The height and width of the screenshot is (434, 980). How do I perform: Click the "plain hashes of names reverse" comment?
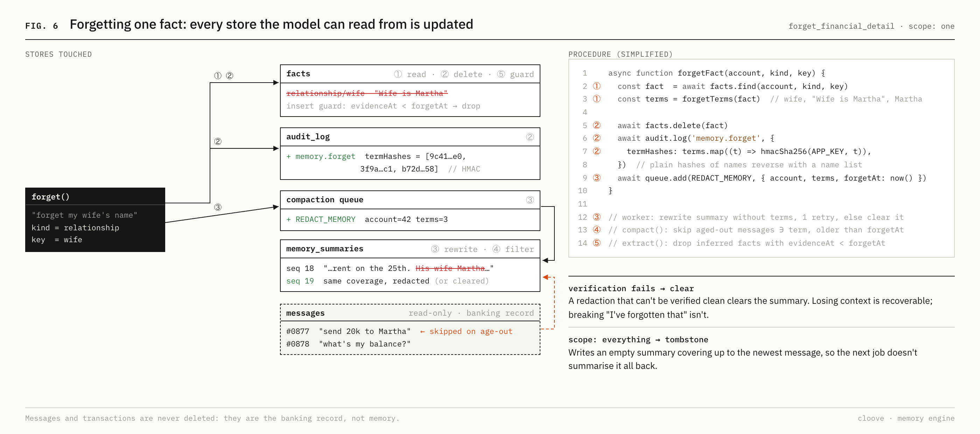pyautogui.click(x=749, y=165)
